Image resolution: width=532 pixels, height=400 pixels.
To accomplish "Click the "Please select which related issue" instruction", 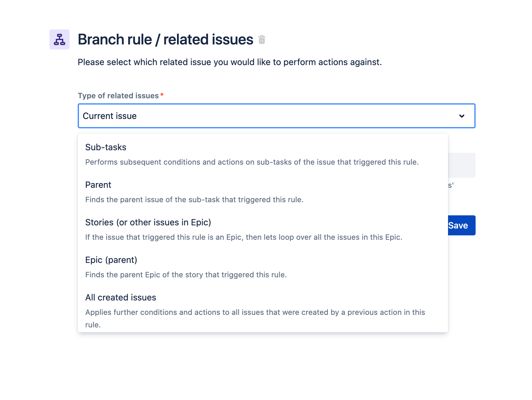I will pos(230,62).
